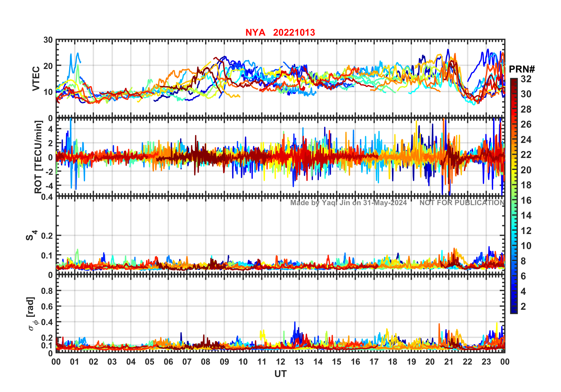561x392 pixels.
Task: Click colorbar tick label '32'
Action: (526, 79)
